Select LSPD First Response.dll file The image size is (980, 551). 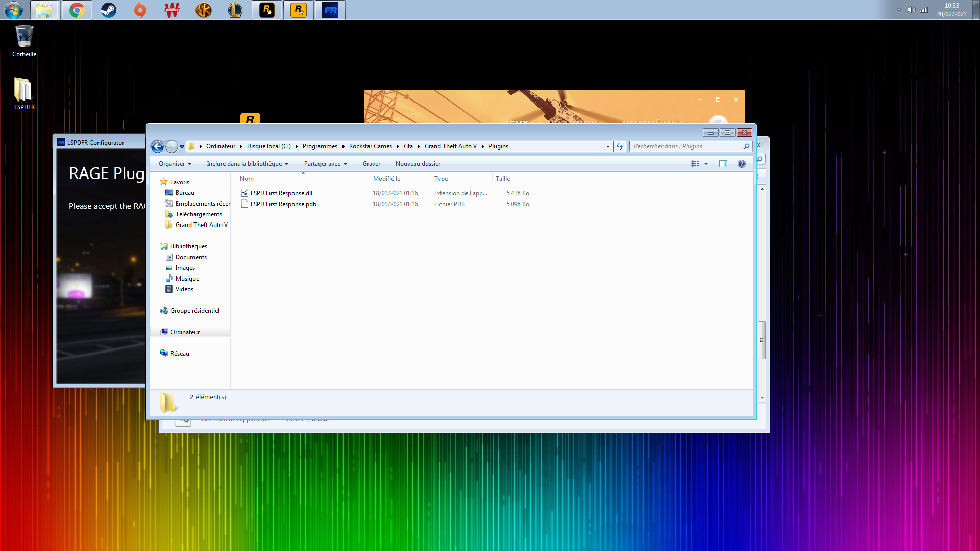click(281, 193)
